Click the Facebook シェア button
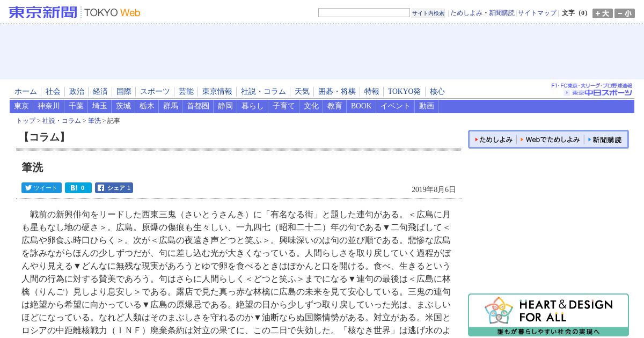The width and height of the screenshot is (644, 338). pyautogui.click(x=114, y=188)
